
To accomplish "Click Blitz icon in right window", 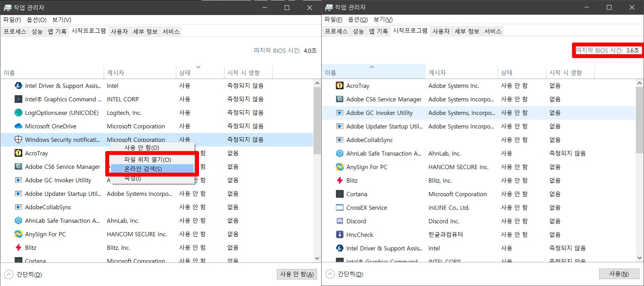I will (339, 180).
